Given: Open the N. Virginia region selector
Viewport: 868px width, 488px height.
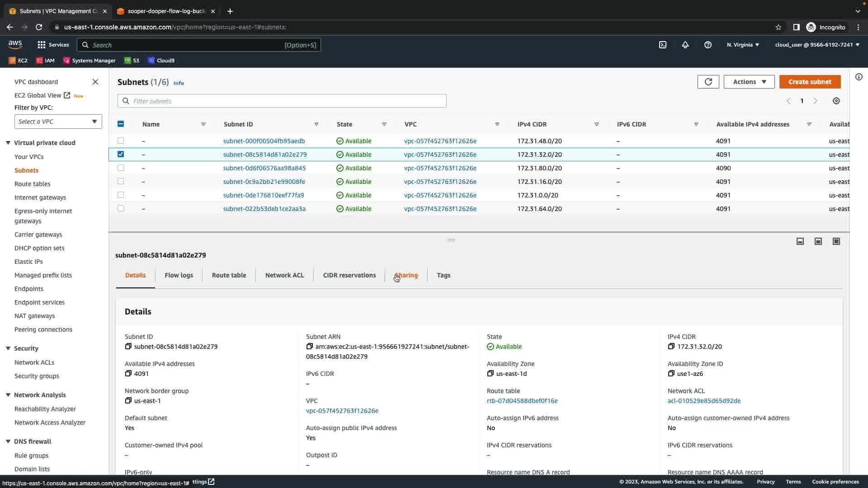Looking at the screenshot, I should pos(743,45).
